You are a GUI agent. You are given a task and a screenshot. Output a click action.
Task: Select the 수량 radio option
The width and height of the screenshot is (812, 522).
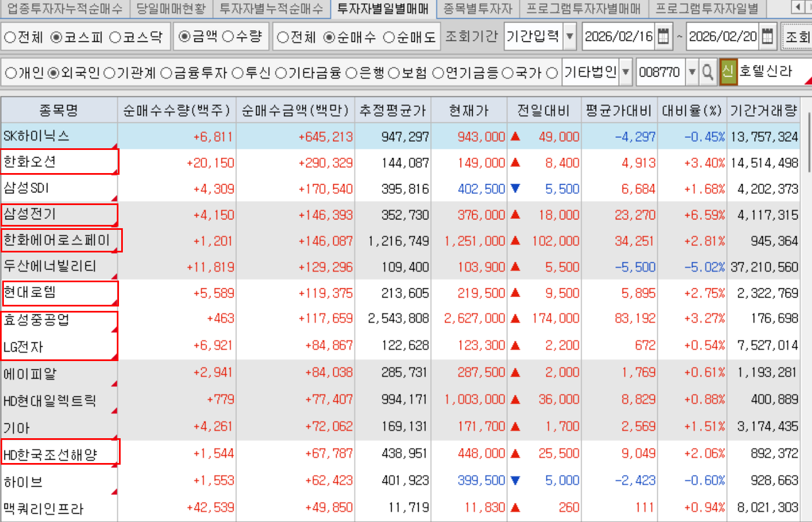click(x=228, y=37)
